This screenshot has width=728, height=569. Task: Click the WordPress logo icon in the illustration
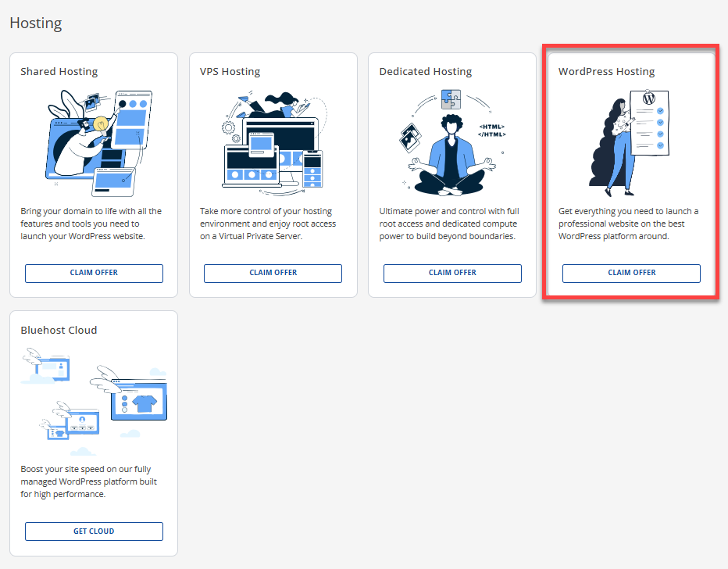coord(649,98)
